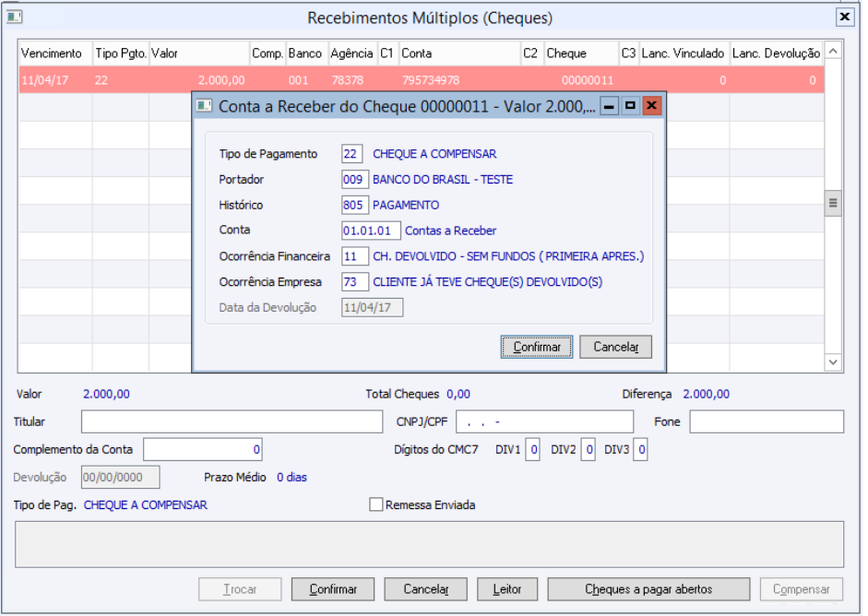Click the Fone input field
This screenshot has width=868, height=616.
767,421
